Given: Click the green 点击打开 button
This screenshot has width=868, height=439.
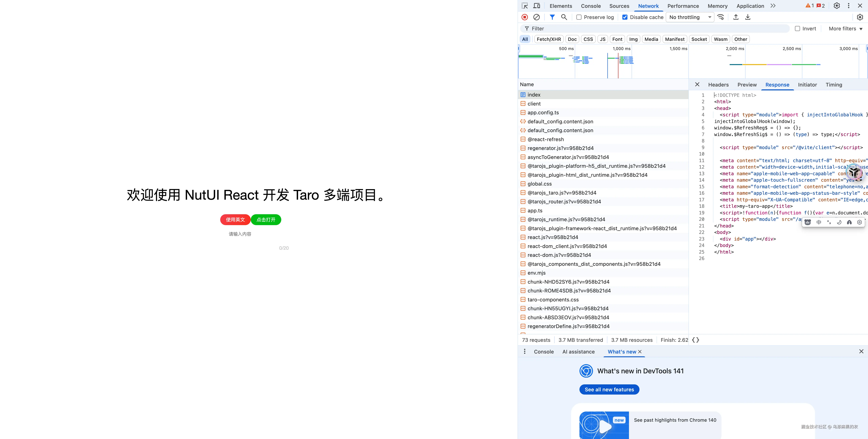Looking at the screenshot, I should pos(266,220).
